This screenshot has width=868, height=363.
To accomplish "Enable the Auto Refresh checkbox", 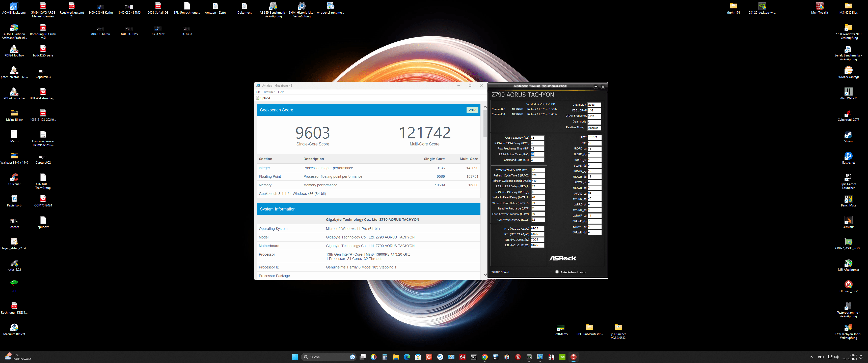I will click(557, 272).
